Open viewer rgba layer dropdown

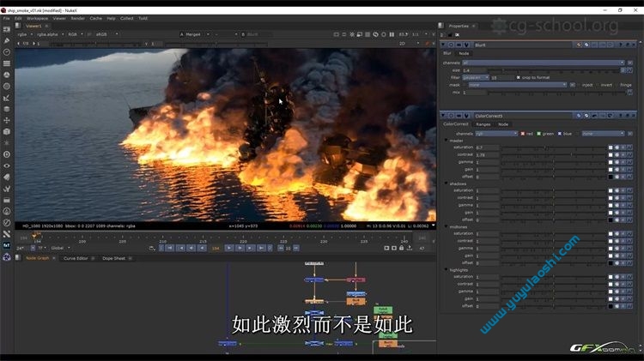tap(25, 34)
